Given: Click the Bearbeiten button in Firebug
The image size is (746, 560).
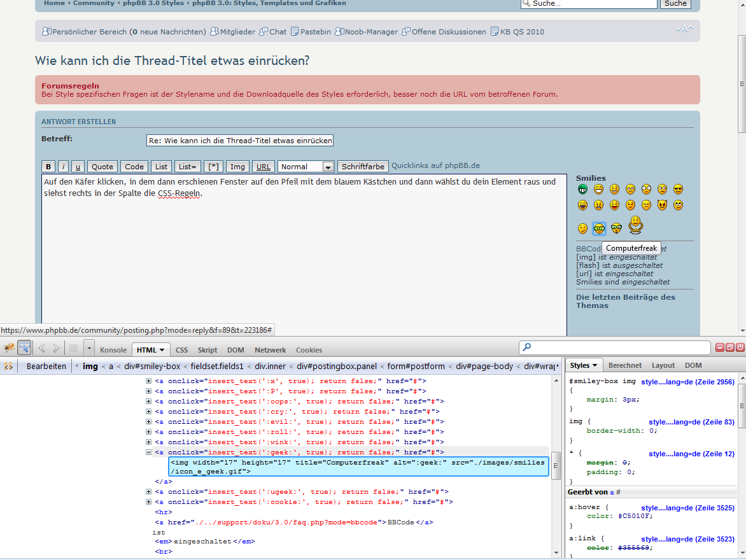Looking at the screenshot, I should [46, 367].
